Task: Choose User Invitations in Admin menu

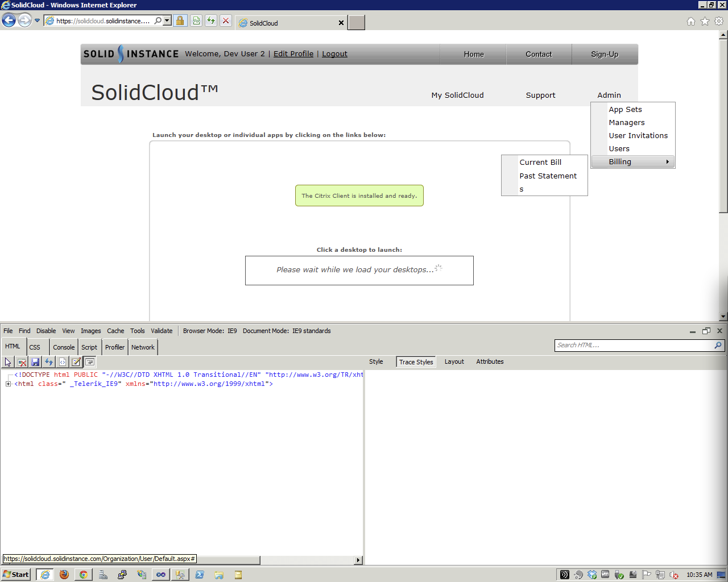Action: (x=633, y=136)
